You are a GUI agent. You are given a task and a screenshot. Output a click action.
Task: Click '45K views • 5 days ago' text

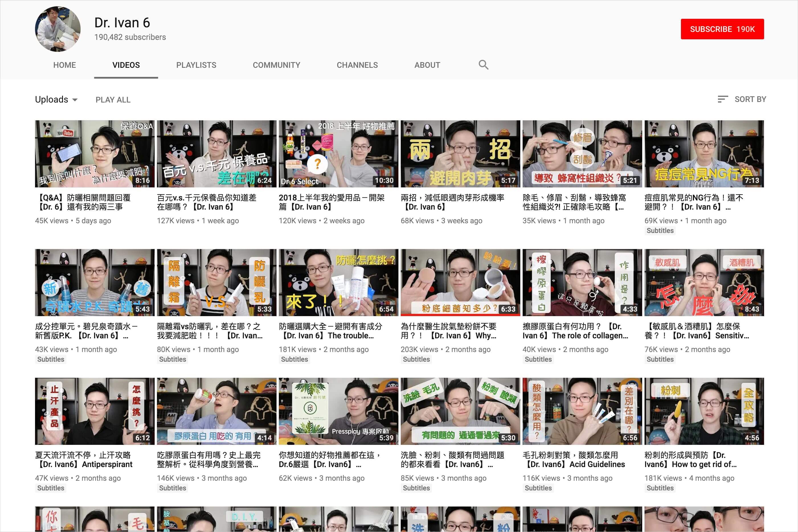coord(73,221)
